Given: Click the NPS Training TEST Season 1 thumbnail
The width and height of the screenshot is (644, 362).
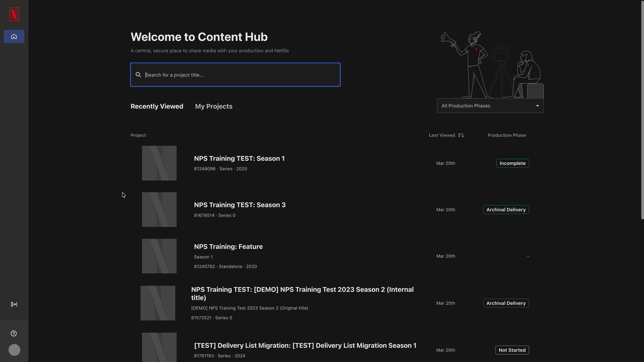Looking at the screenshot, I should click(x=159, y=163).
